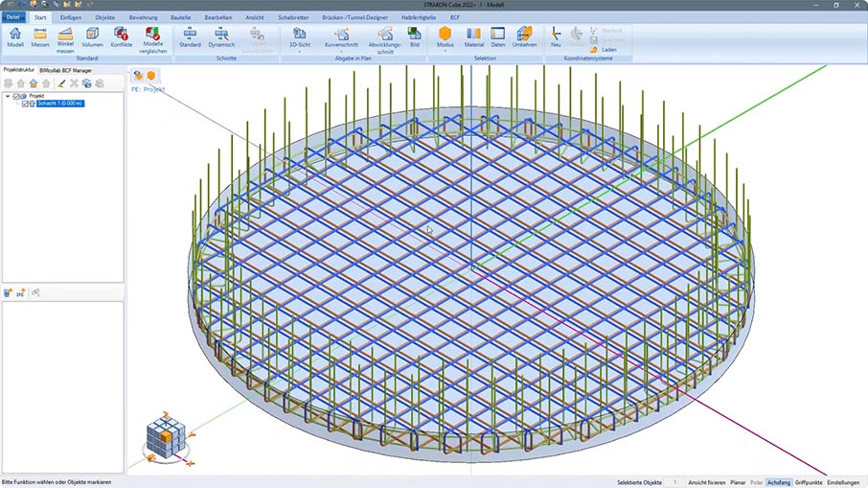This screenshot has width=868, height=488.
Task: Toggle Griffpunkte in status bar
Action: pyautogui.click(x=809, y=482)
